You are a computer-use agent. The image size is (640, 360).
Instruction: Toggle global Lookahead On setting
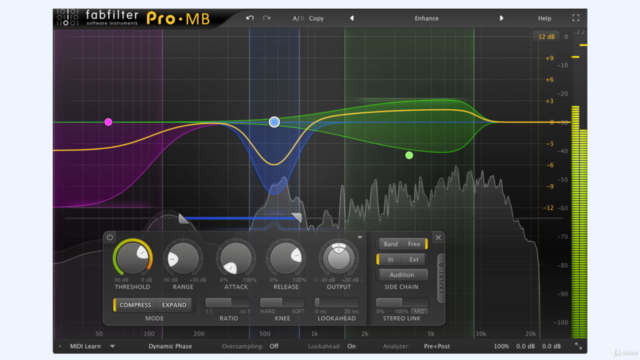tap(351, 346)
